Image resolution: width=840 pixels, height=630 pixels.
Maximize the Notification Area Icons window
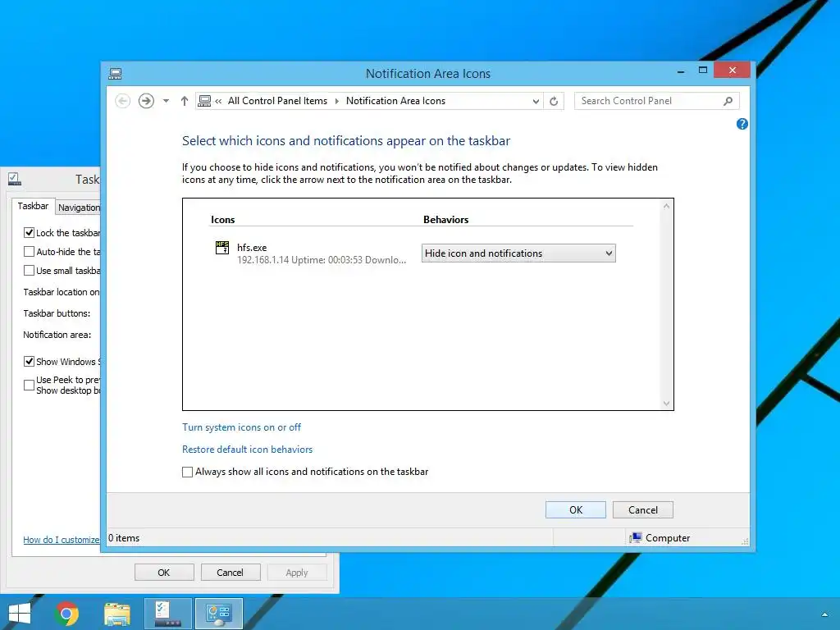tap(703, 71)
